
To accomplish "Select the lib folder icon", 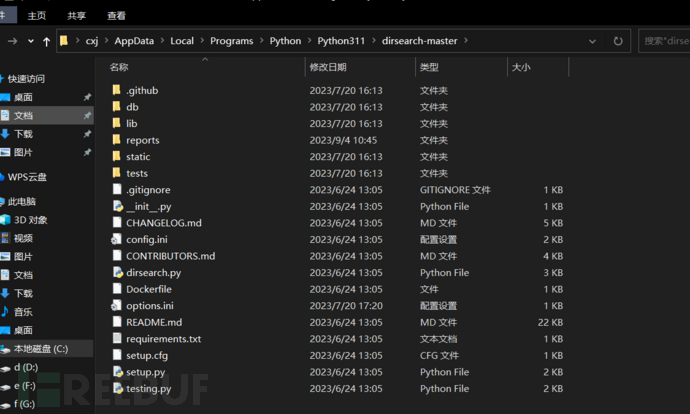I will coord(117,123).
